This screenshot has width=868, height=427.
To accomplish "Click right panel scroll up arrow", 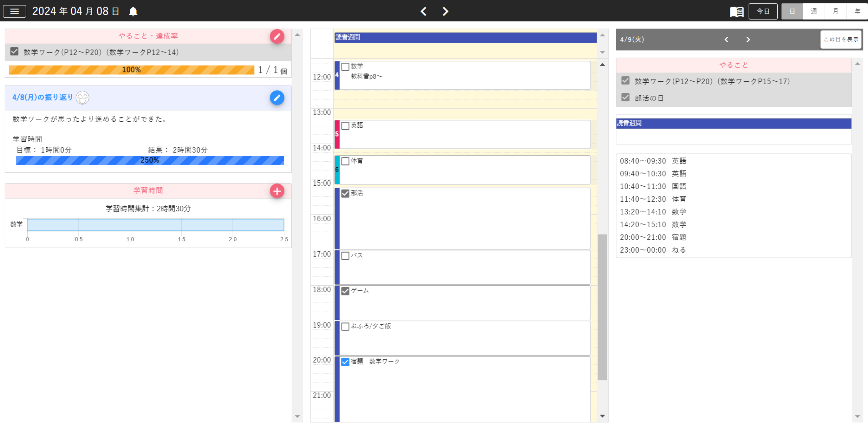I will [x=857, y=64].
